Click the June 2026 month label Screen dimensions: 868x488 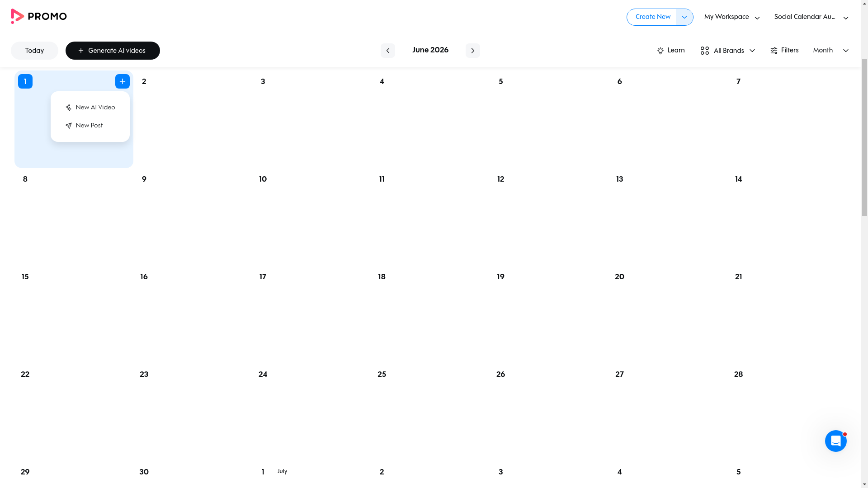(430, 50)
